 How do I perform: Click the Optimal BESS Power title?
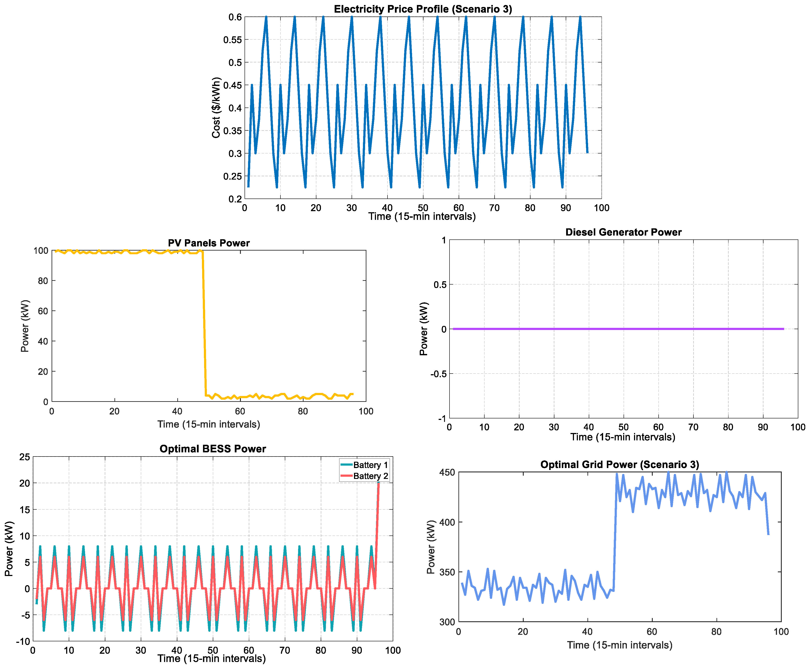pyautogui.click(x=213, y=448)
